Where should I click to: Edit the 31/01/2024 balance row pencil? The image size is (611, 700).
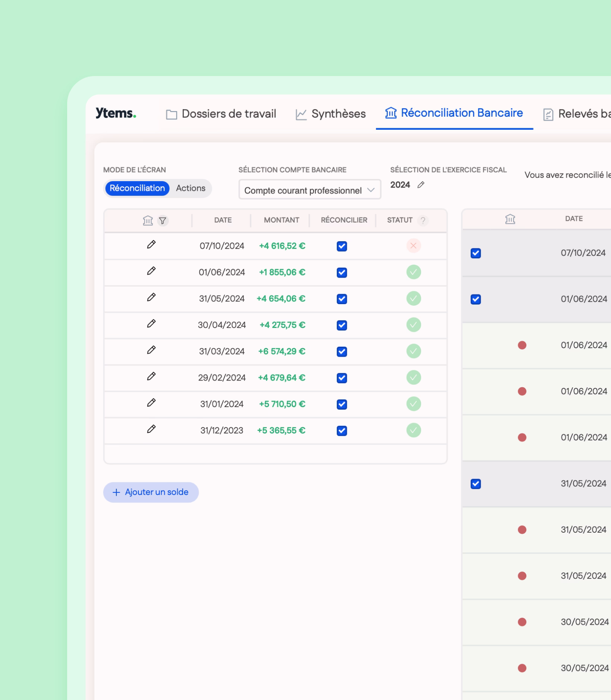coord(151,403)
